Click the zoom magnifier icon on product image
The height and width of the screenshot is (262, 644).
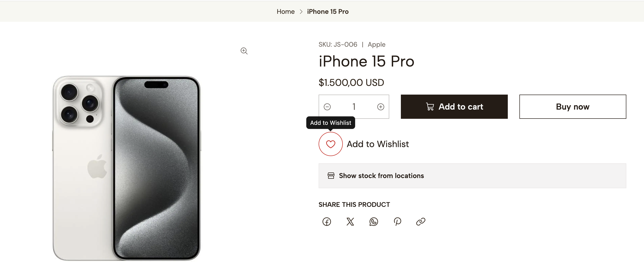[x=244, y=51]
